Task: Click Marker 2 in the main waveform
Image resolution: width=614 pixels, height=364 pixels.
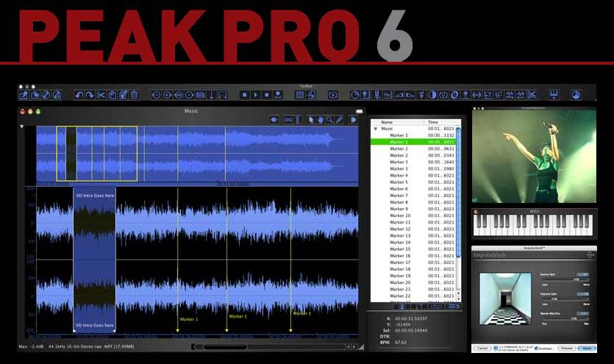Action: pyautogui.click(x=238, y=316)
